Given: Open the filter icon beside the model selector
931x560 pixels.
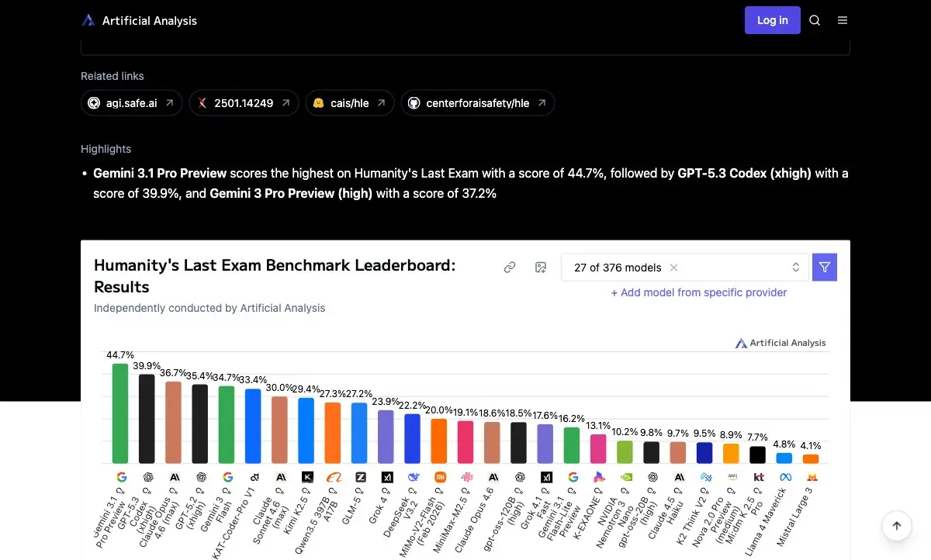Looking at the screenshot, I should tap(824, 267).
